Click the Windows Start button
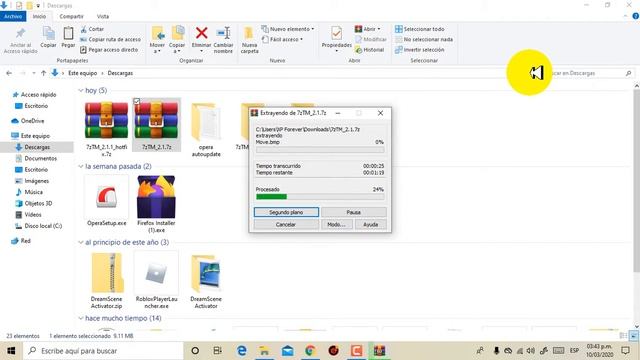This screenshot has height=360, width=640. (11, 351)
